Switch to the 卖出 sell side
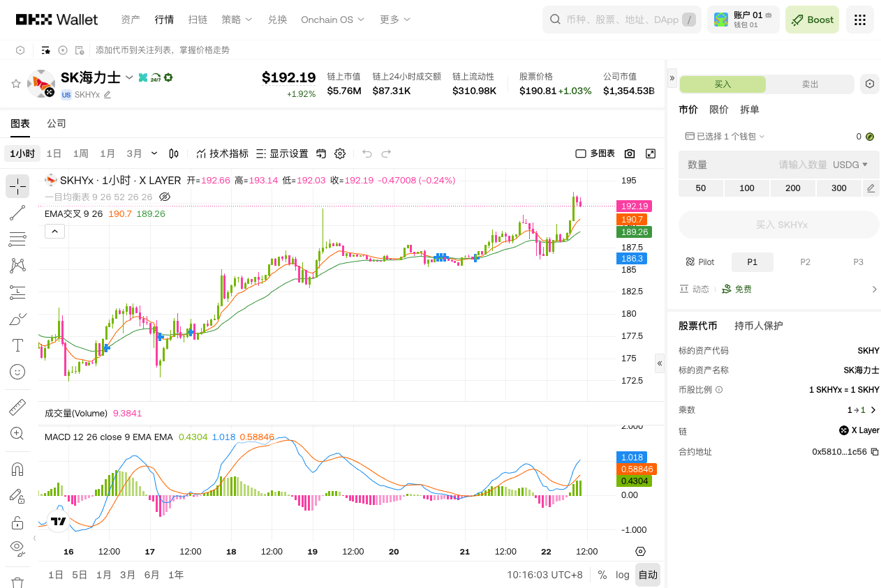This screenshot has height=588, width=881. (x=810, y=84)
